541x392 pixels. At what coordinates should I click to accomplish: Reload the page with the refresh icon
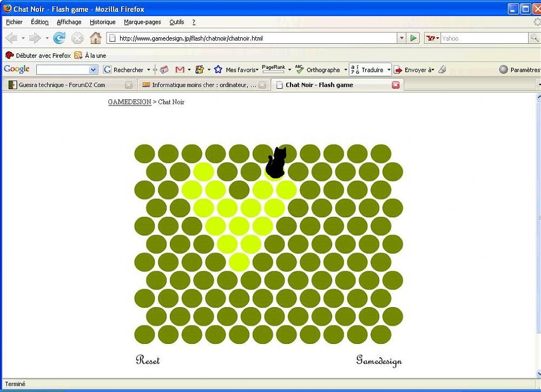60,38
